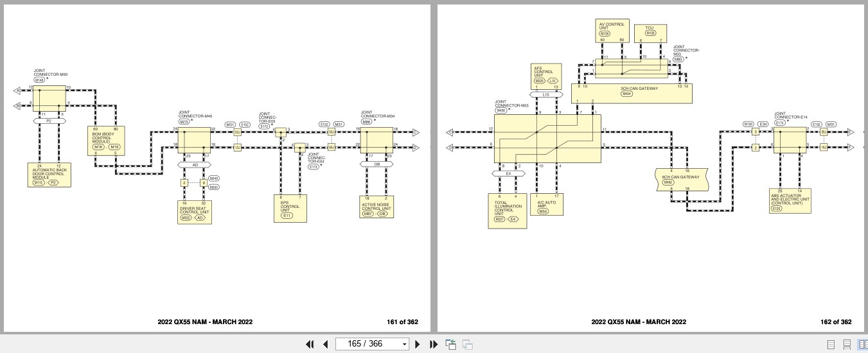Click the grayed-out next view icon
The height and width of the screenshot is (353, 868).
click(x=467, y=344)
